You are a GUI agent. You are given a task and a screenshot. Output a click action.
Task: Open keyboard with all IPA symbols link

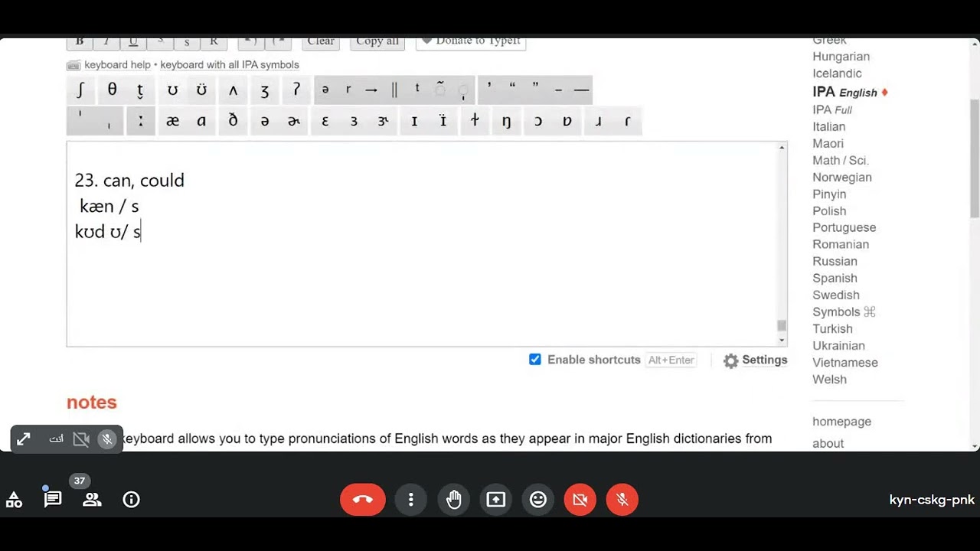click(x=230, y=65)
